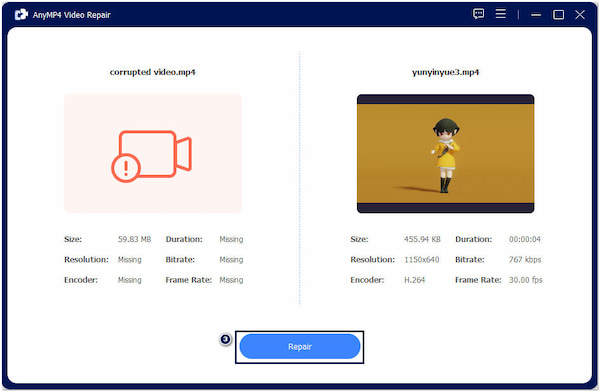Viewport: 600px width, 392px height.
Task: Select the yunyinyue3.mp4 sample video thumbnail
Action: tap(445, 154)
